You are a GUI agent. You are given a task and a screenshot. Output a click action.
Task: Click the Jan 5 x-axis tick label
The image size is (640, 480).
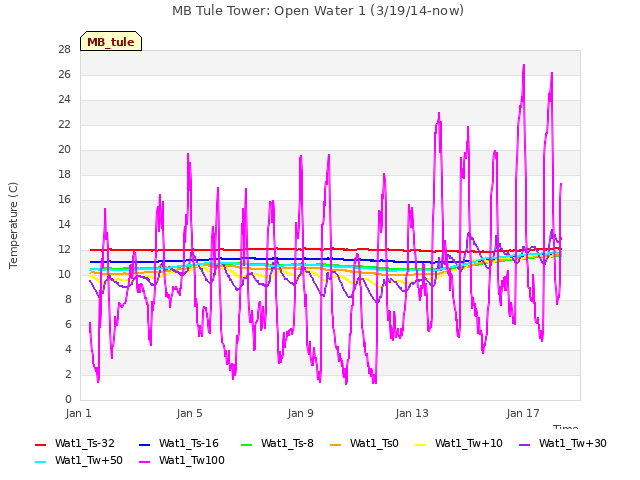pyautogui.click(x=189, y=413)
